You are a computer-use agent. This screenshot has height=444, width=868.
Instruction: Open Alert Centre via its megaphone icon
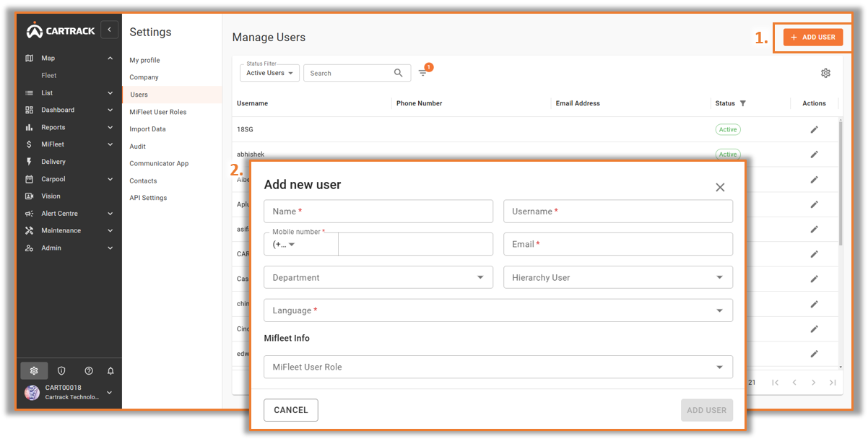coord(30,214)
